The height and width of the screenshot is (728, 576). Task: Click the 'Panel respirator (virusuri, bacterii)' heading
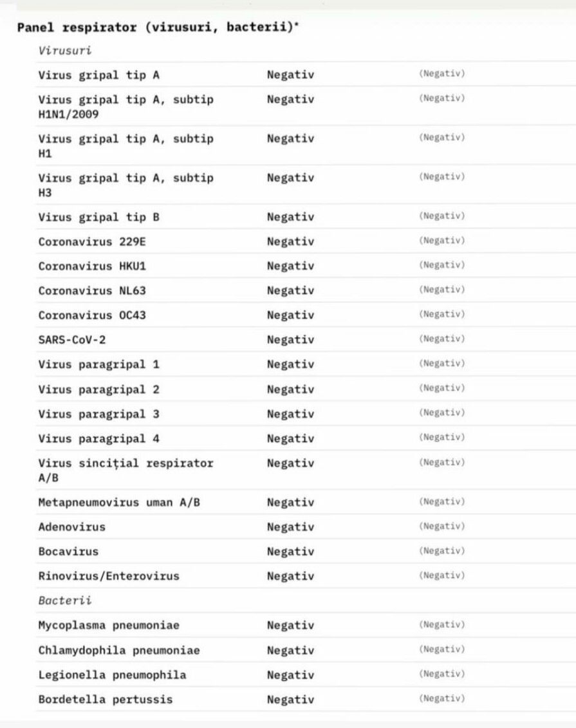(158, 28)
